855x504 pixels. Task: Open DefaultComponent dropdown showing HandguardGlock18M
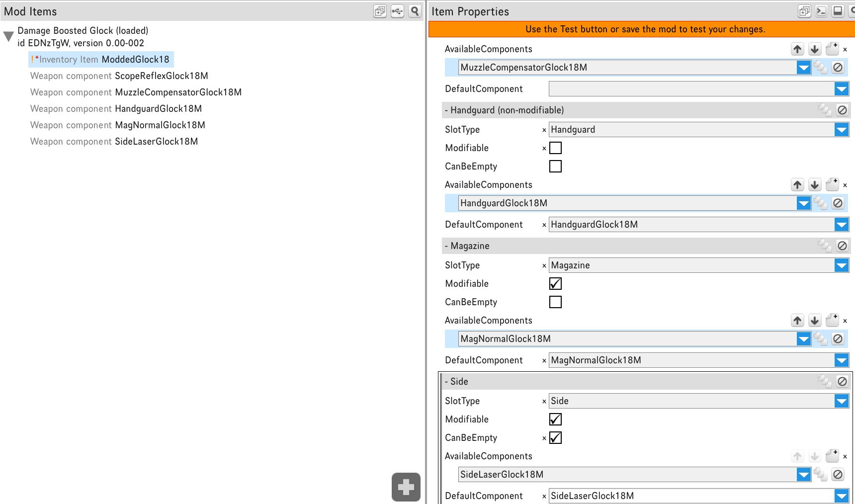click(842, 225)
